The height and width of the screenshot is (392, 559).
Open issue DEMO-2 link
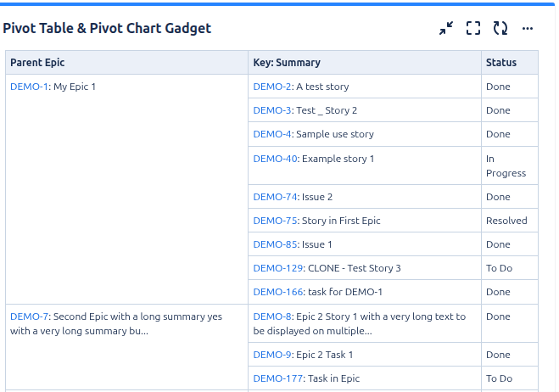click(272, 87)
